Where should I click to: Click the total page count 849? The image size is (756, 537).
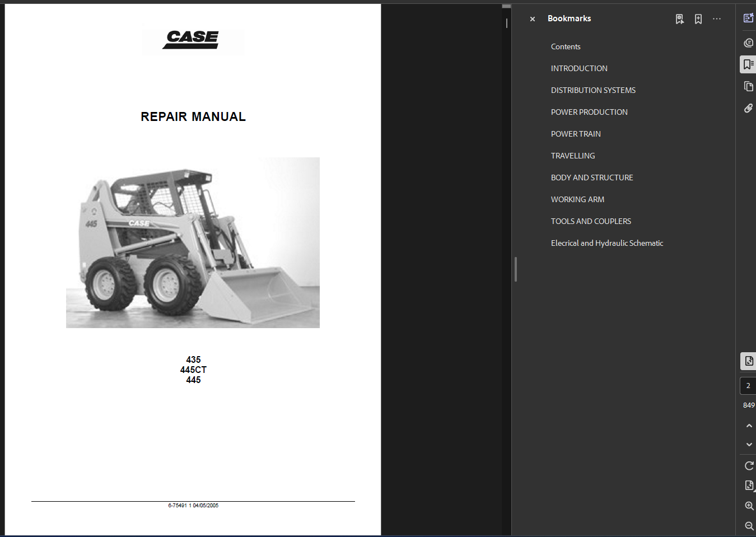coord(749,405)
